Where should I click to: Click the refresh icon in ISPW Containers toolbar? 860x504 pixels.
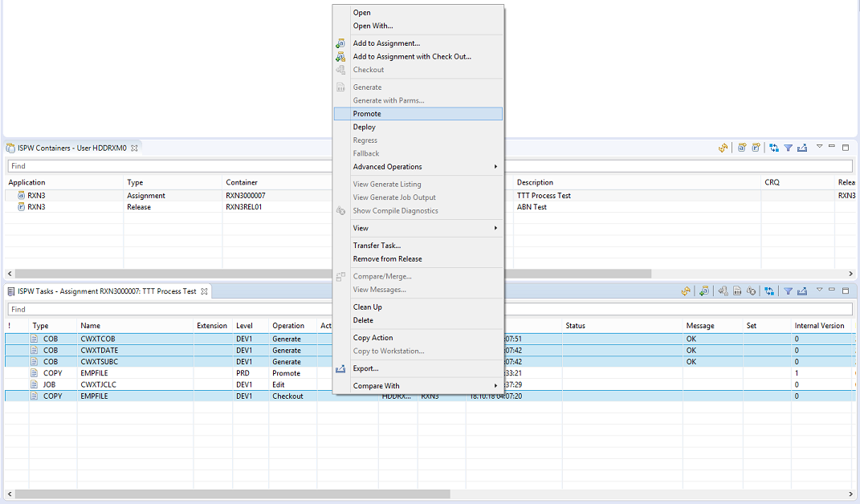[x=723, y=148]
